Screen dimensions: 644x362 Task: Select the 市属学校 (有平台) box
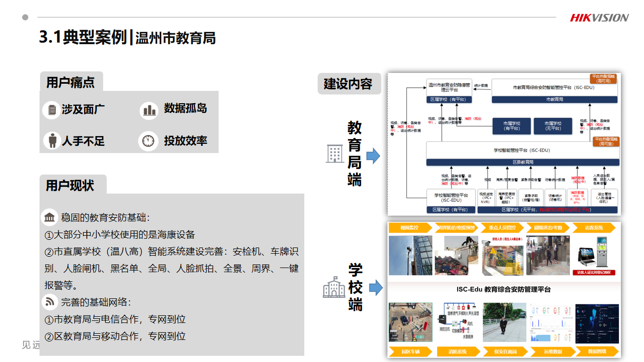coord(512,126)
